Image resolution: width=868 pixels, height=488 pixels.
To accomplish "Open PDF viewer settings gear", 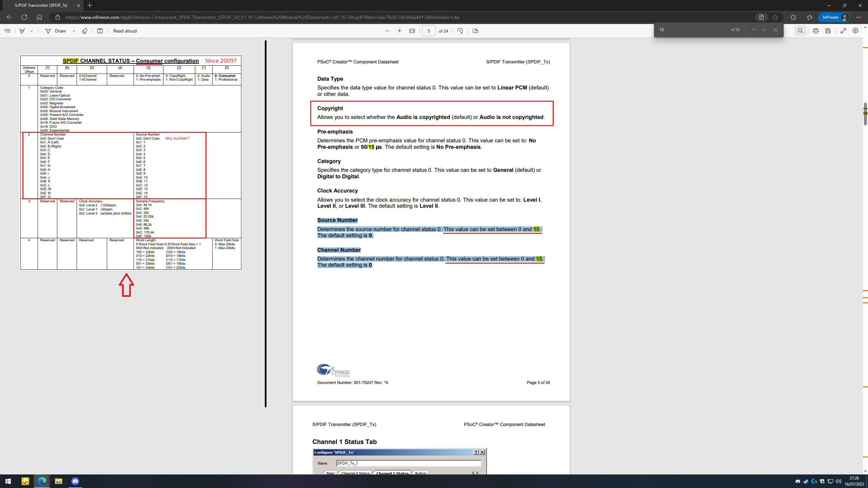I will (x=855, y=31).
